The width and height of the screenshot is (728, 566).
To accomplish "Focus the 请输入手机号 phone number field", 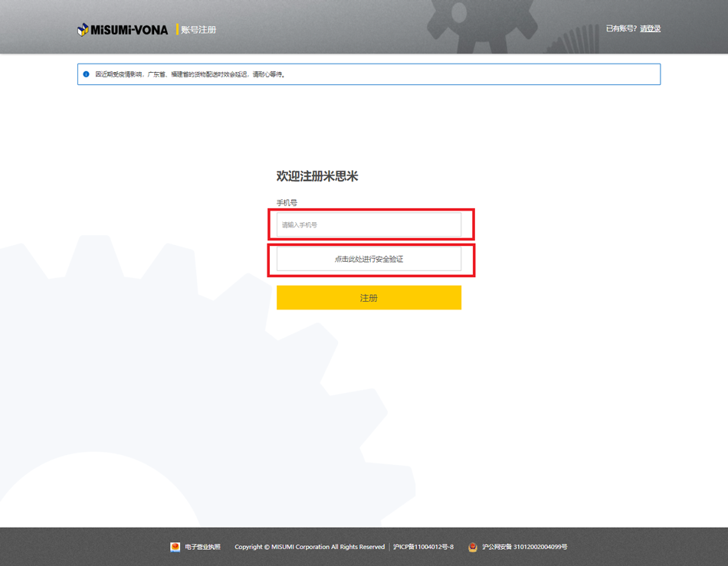I will click(x=369, y=225).
